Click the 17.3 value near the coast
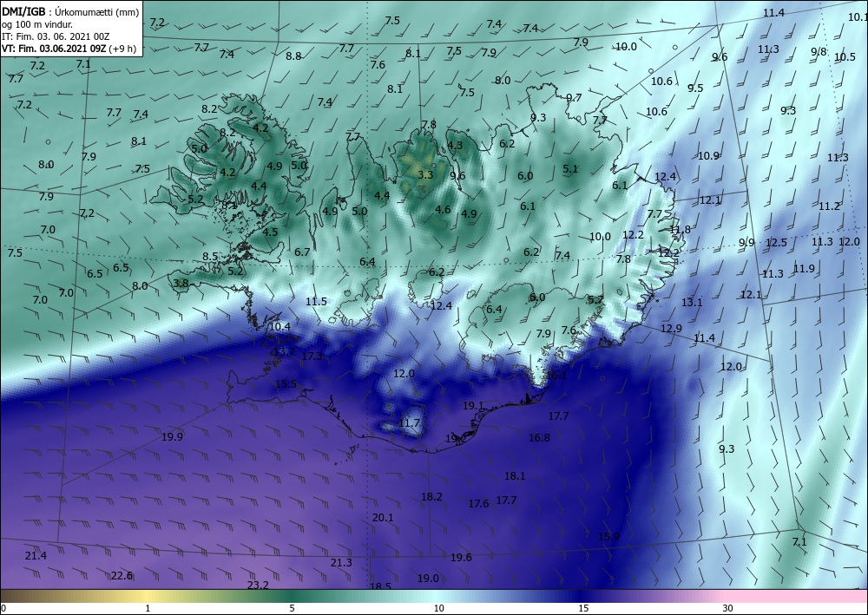The height and width of the screenshot is (615, 868). tap(312, 357)
